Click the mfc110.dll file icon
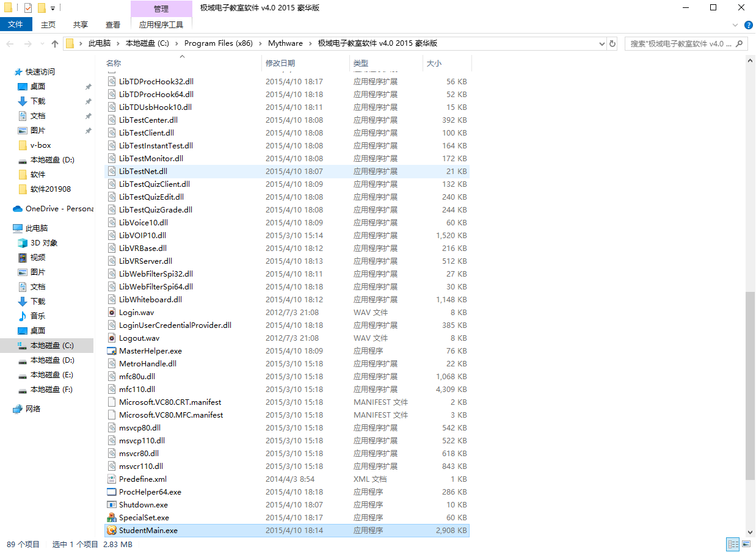Screen dimensions: 756x552 (111, 390)
